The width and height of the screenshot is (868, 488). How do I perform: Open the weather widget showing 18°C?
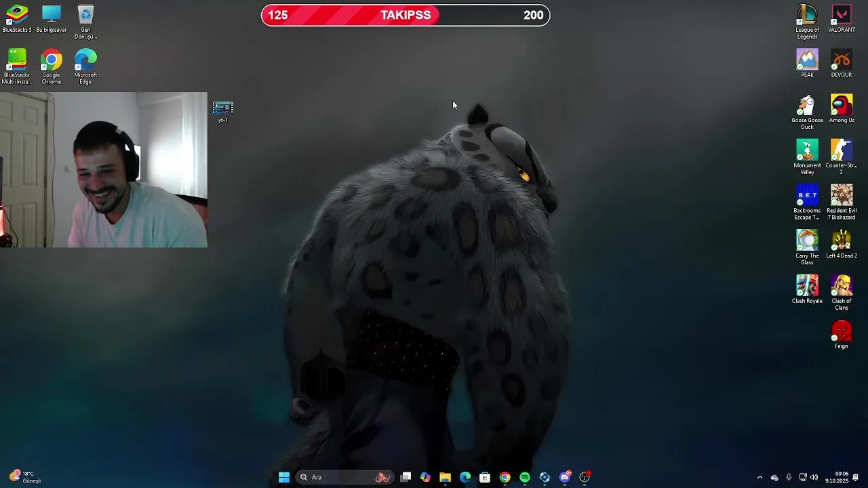26,477
